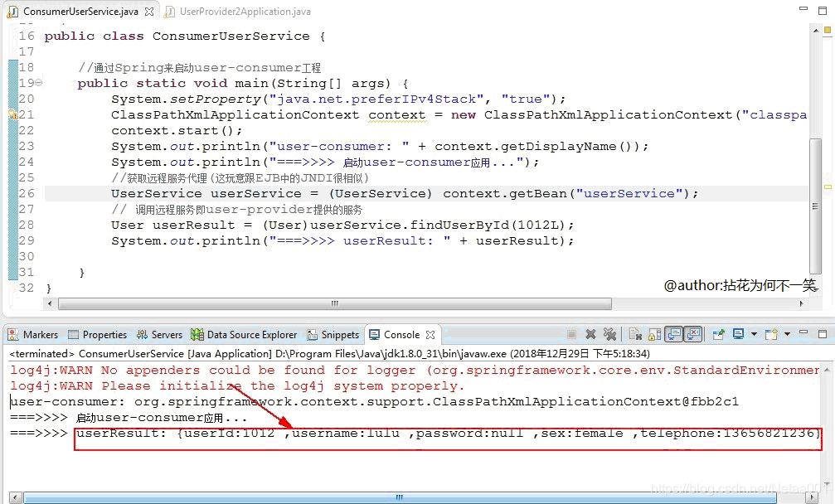Click the Java file icon on ConsumerUserService.java tab
The width and height of the screenshot is (835, 504).
(12, 11)
